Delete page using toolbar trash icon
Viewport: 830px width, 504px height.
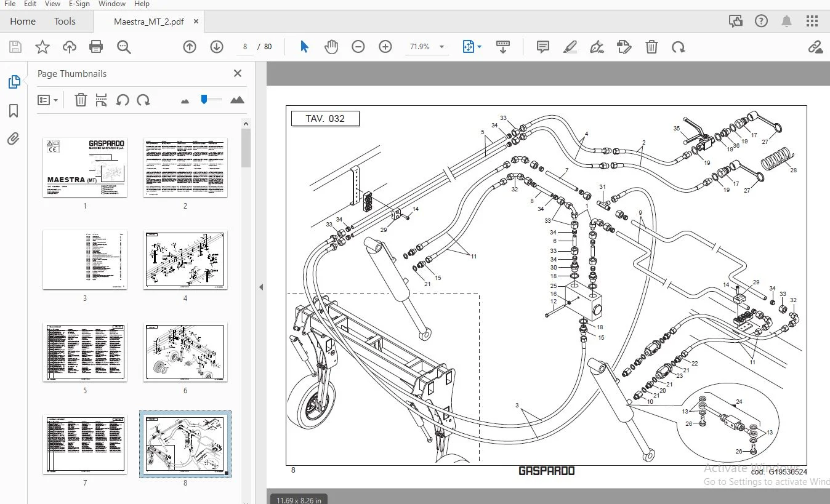click(x=651, y=47)
